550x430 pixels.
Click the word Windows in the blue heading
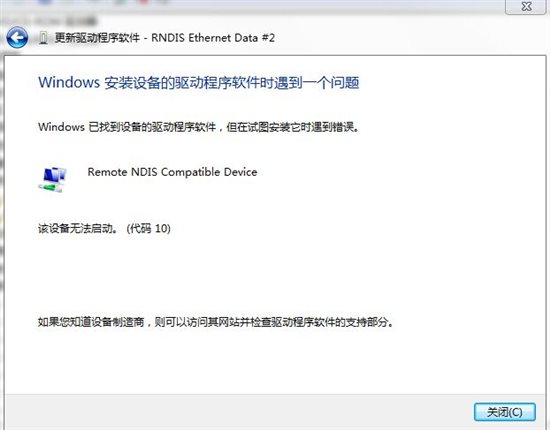point(69,82)
